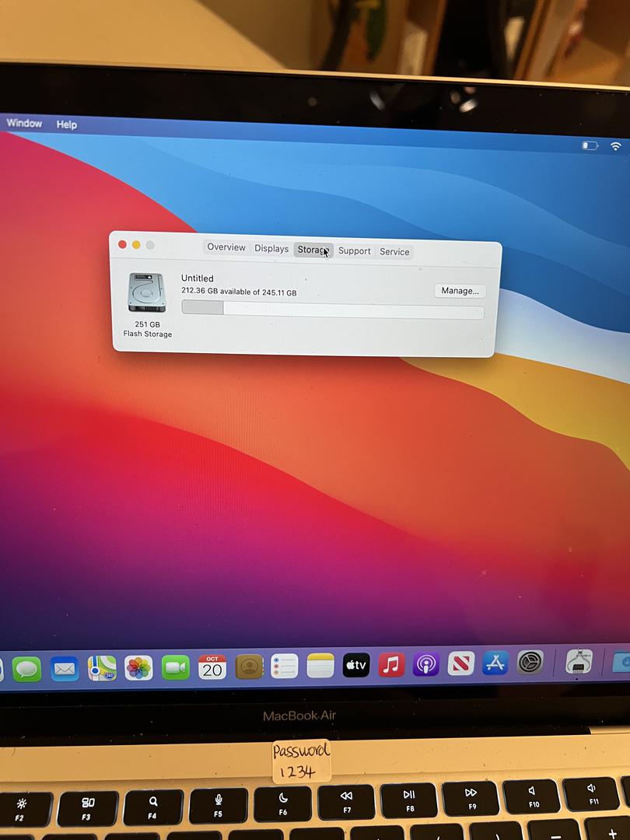Open Notes from the Dock
630x840 pixels.
pyautogui.click(x=320, y=665)
